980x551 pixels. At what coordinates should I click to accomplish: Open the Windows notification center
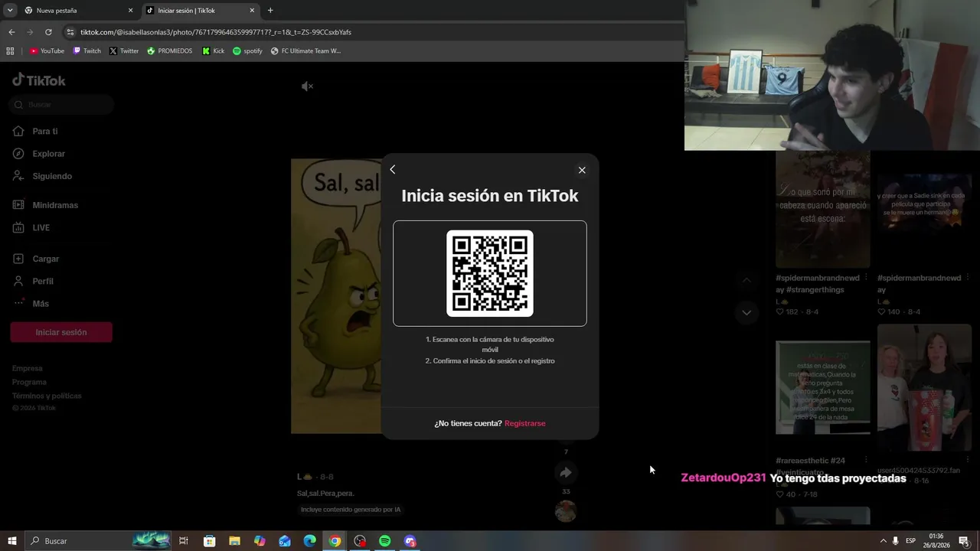pyautogui.click(x=964, y=541)
